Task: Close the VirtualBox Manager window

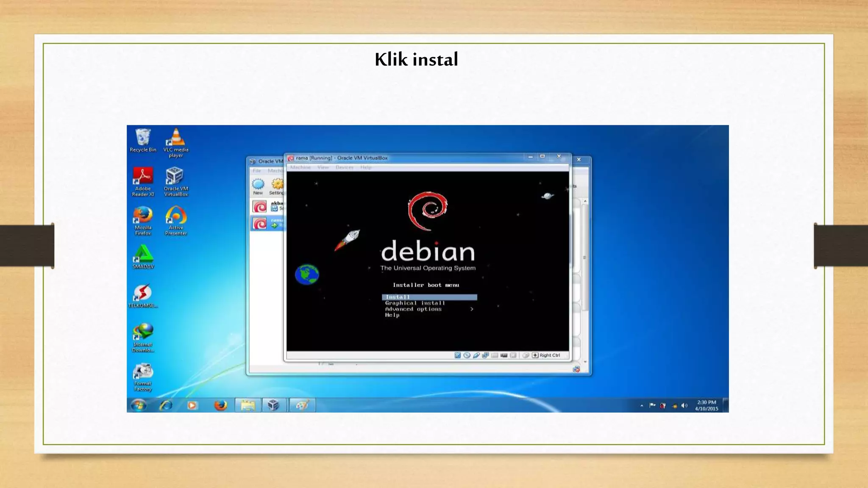Action: [579, 160]
